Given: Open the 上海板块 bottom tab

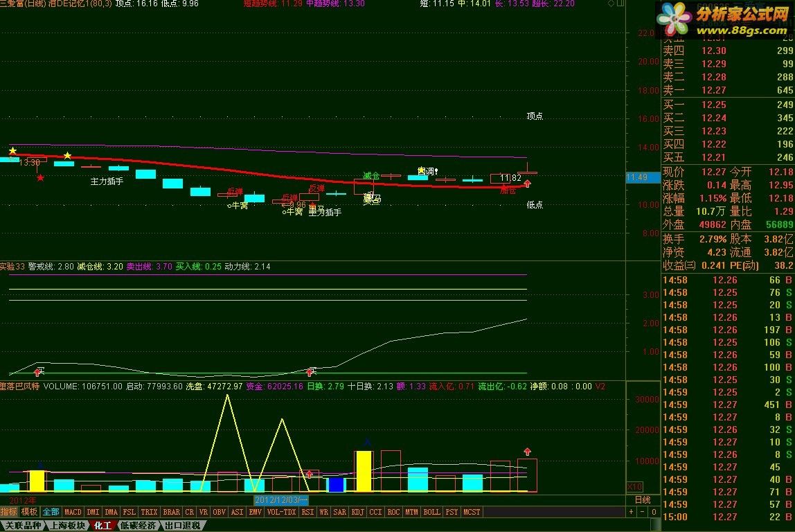Looking at the screenshot, I should point(67,526).
